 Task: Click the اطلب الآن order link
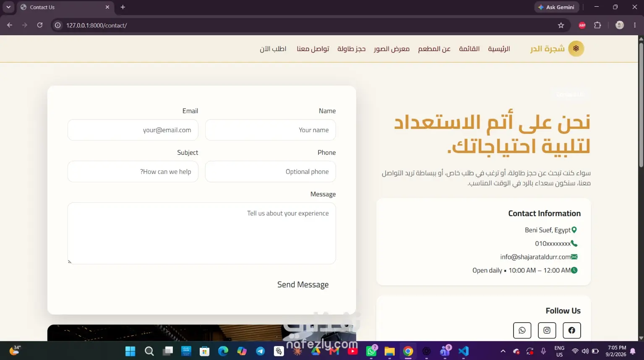tap(273, 49)
